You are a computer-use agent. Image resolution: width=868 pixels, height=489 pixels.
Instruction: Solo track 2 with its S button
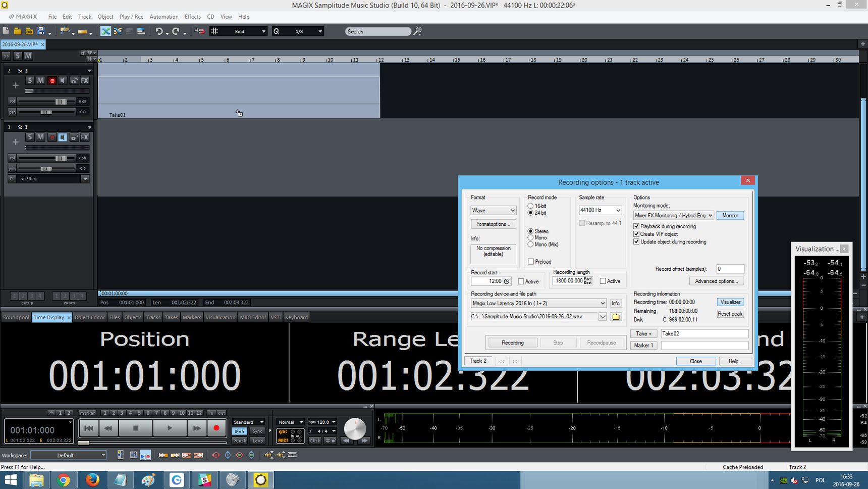click(x=30, y=80)
